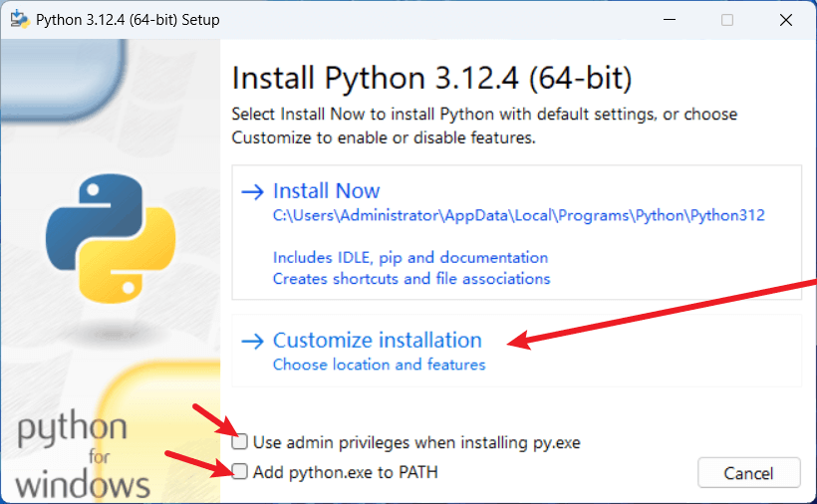The height and width of the screenshot is (504, 817).
Task: Click 'Creates shortcuts and file associations' text
Action: [411, 279]
